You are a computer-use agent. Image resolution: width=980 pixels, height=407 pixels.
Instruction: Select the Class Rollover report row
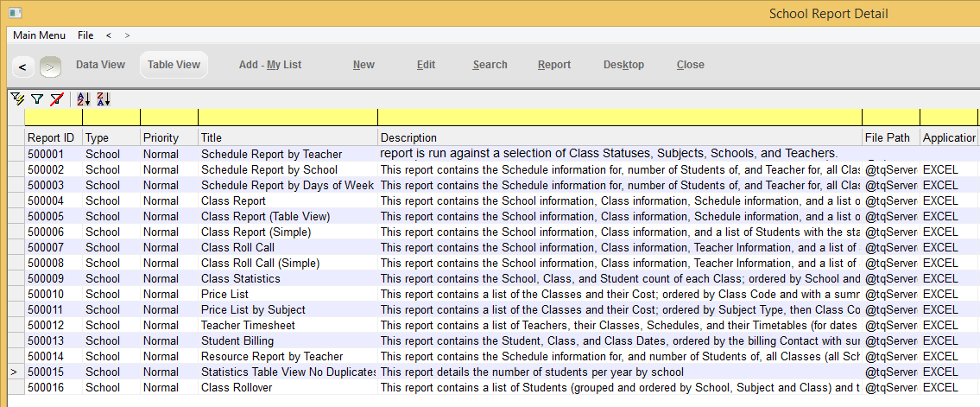click(x=237, y=388)
